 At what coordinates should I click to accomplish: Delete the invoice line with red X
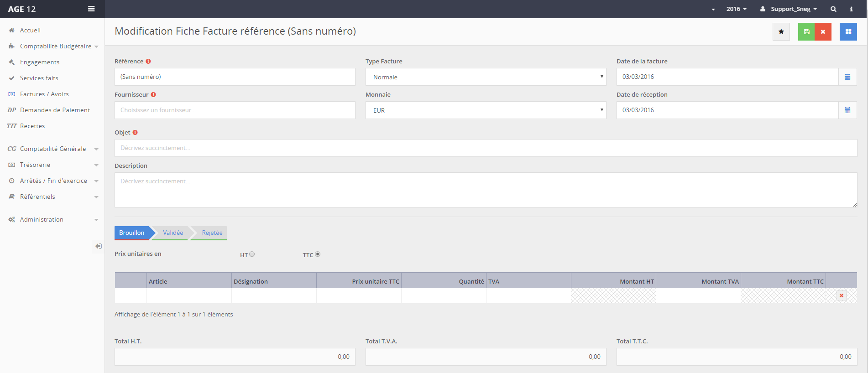pos(841,295)
